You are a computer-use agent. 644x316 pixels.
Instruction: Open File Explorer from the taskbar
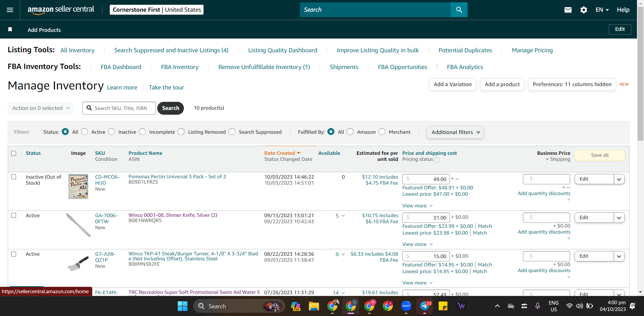(314, 306)
